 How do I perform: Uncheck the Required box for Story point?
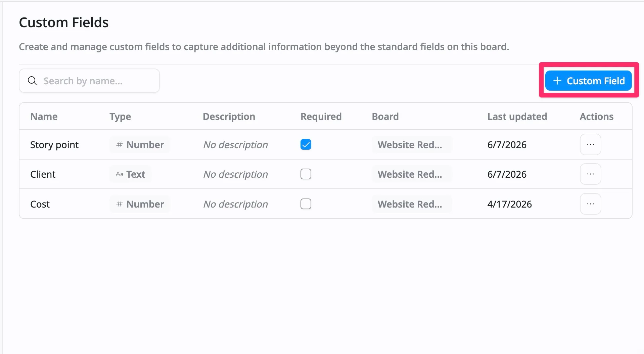click(306, 144)
